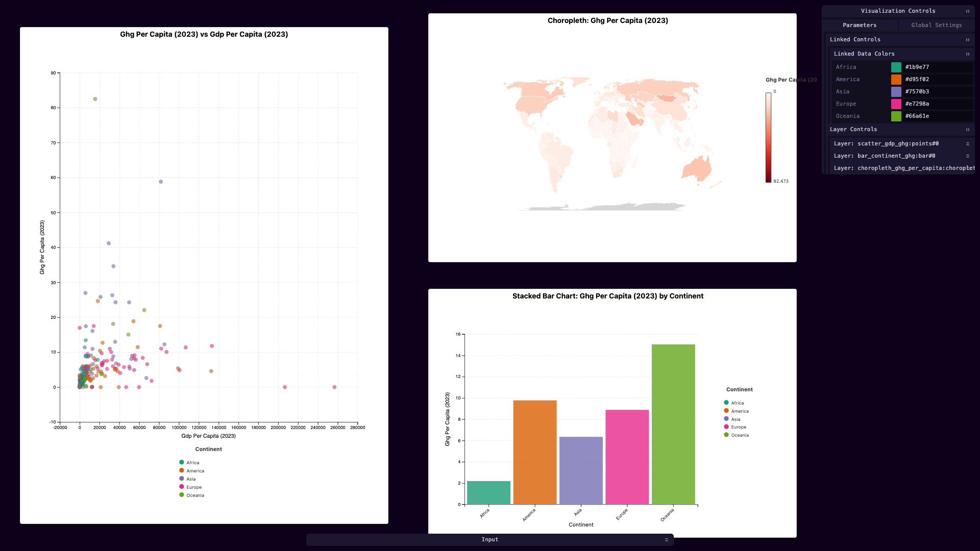Collapse the Layer Controls section
This screenshot has width=980, height=551.
(x=967, y=130)
